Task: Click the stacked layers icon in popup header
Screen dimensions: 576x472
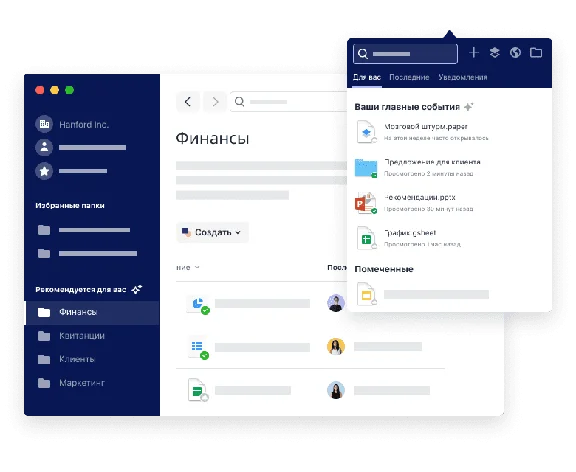Action: [x=494, y=53]
